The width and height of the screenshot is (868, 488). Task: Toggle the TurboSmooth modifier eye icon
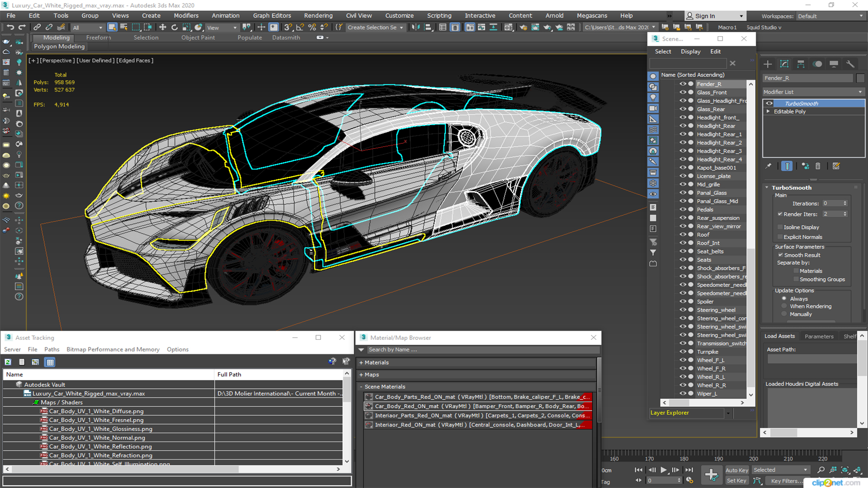pyautogui.click(x=769, y=103)
